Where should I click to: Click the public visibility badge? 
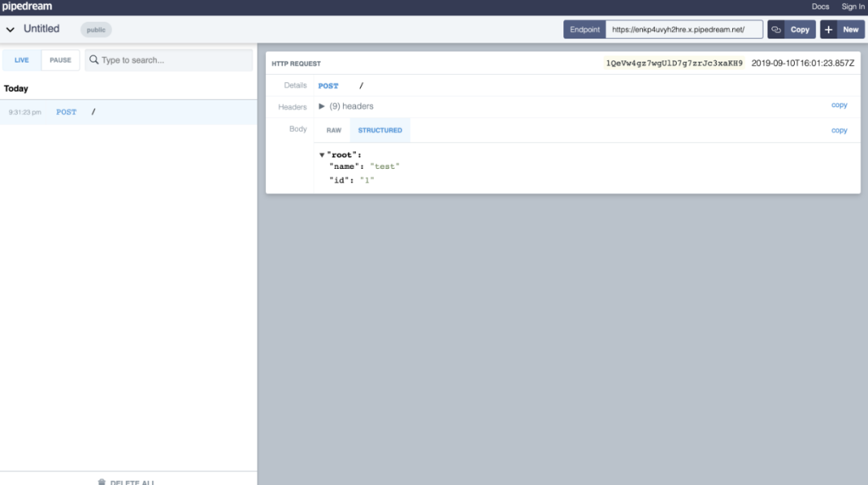click(96, 30)
